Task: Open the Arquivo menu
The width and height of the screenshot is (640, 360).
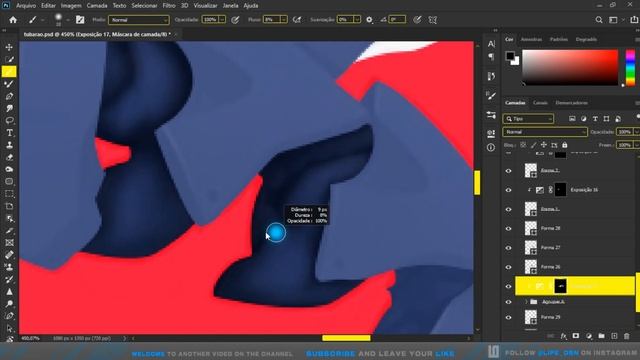Action: pos(26,6)
